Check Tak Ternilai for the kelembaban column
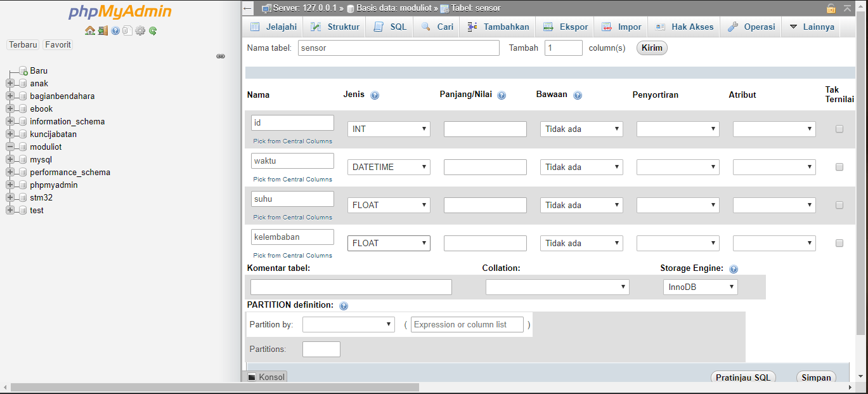This screenshot has height=394, width=868. point(839,242)
